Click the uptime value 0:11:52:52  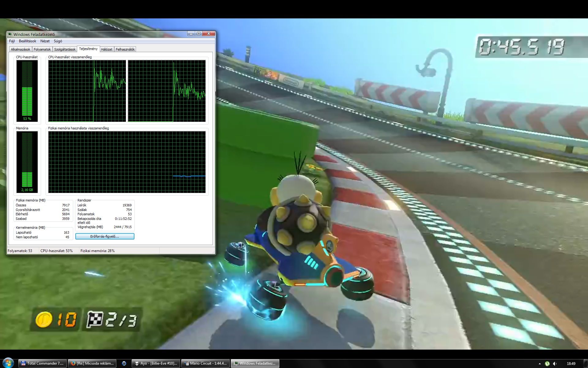[123, 219]
